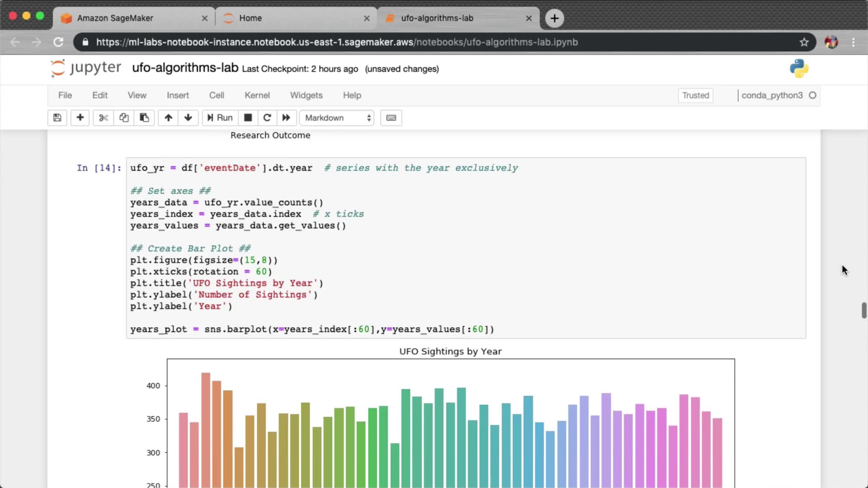Open the Kernel menu
The height and width of the screenshot is (488, 868).
coord(257,95)
